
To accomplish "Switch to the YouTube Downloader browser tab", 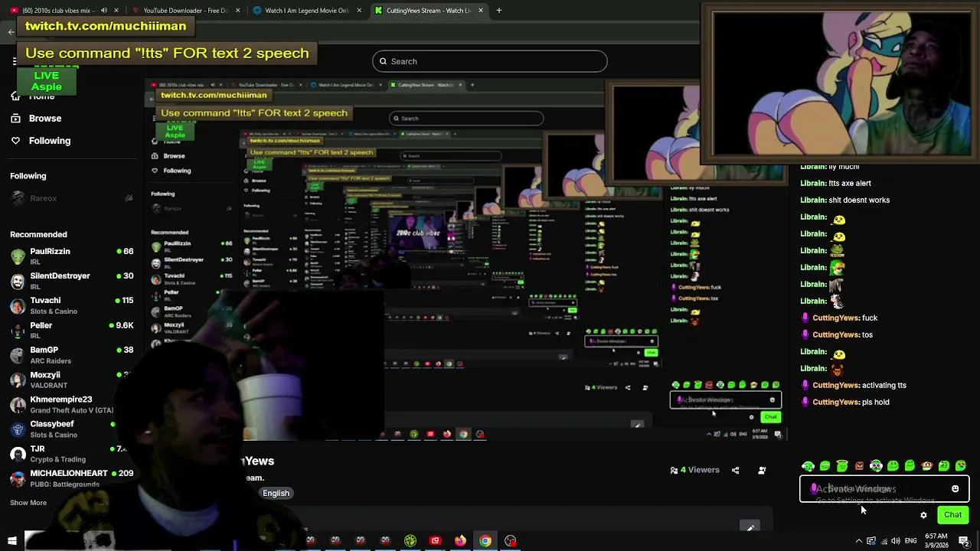I will 186,11.
